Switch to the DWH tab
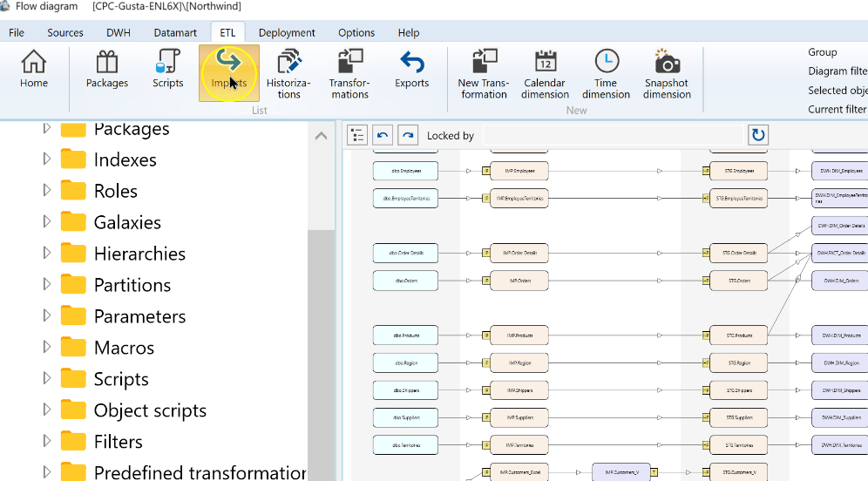This screenshot has width=868, height=481. coord(119,32)
